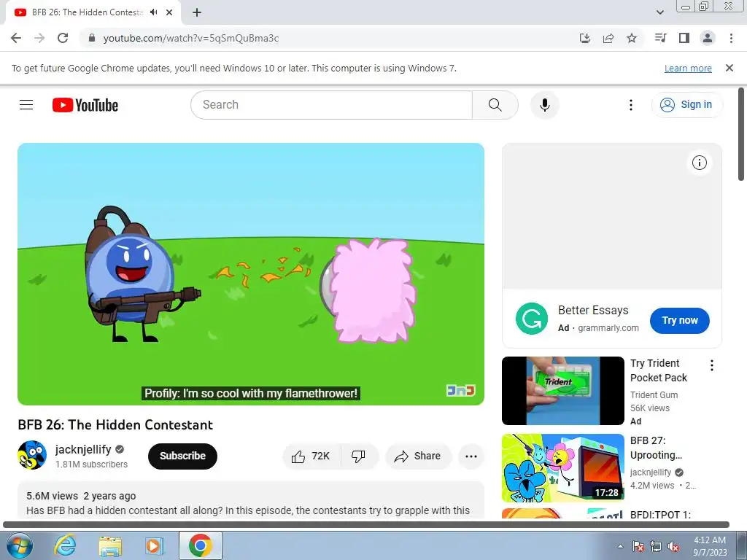Open Windows Explorer from taskbar
This screenshot has height=560, width=747.
coord(110,545)
